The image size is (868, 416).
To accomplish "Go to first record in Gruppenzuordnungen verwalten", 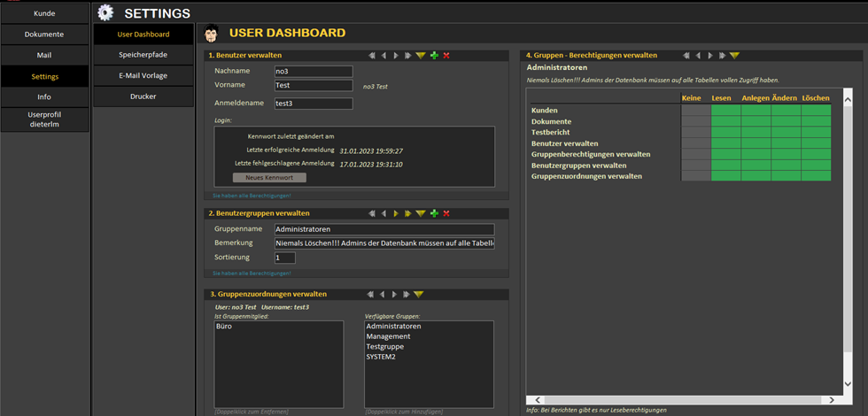I will coord(371,294).
